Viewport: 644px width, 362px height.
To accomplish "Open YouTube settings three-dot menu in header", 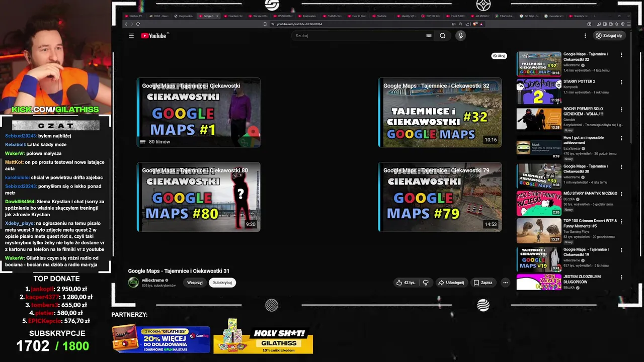I will point(585,36).
